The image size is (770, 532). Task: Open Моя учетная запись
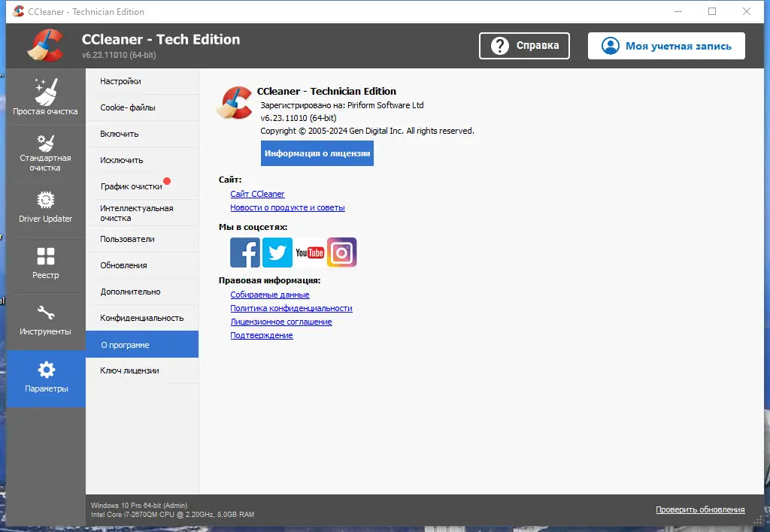[x=665, y=45]
